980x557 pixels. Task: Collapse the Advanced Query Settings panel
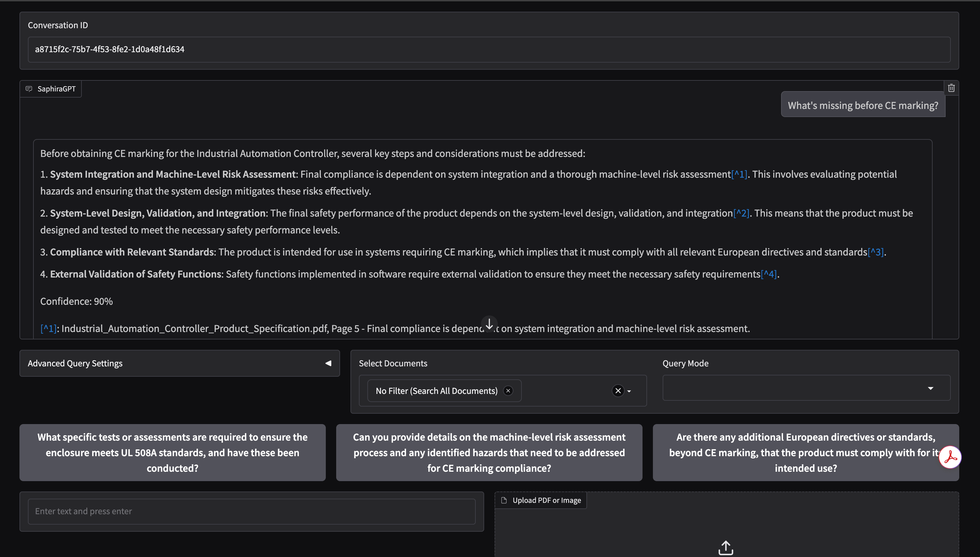[328, 363]
